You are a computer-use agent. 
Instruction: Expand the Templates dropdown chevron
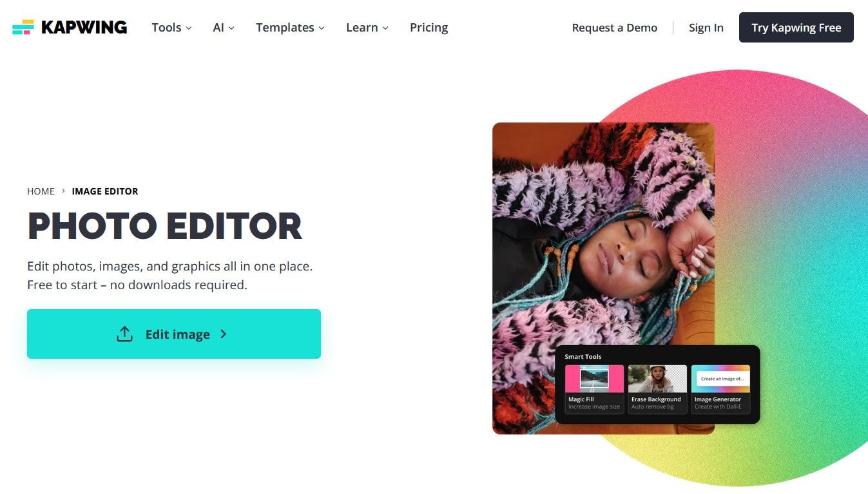[322, 28]
